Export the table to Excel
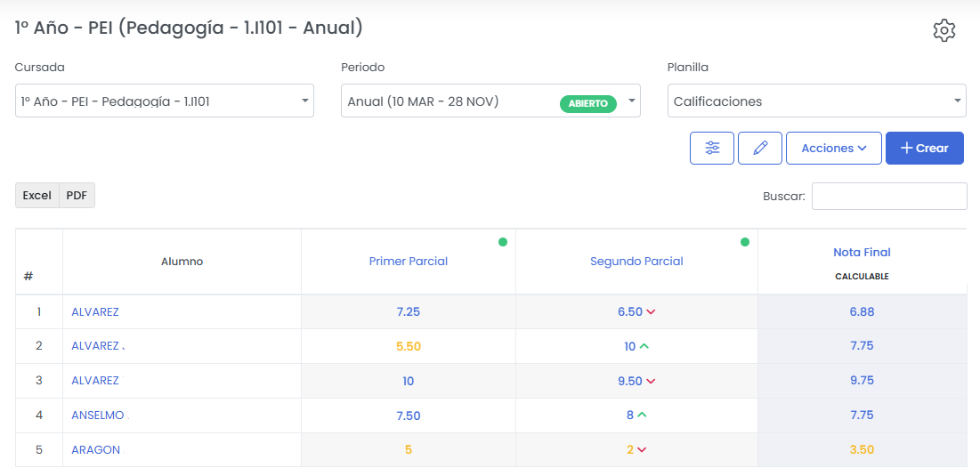Screen dimensions: 980x476 [37, 196]
